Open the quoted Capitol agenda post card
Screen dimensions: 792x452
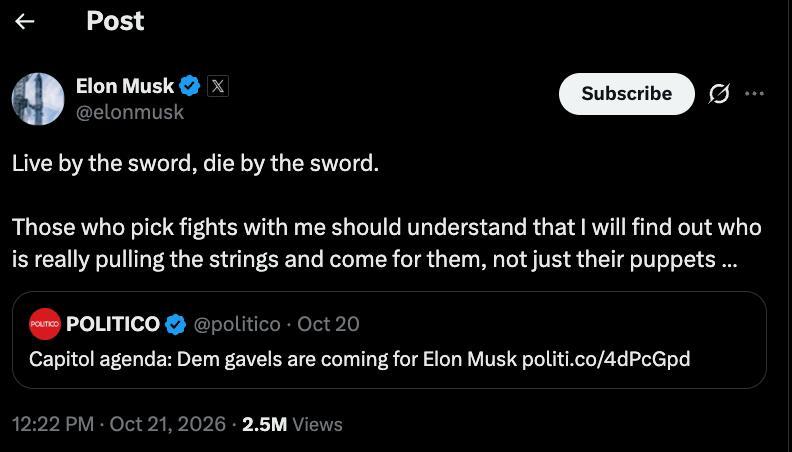point(389,340)
